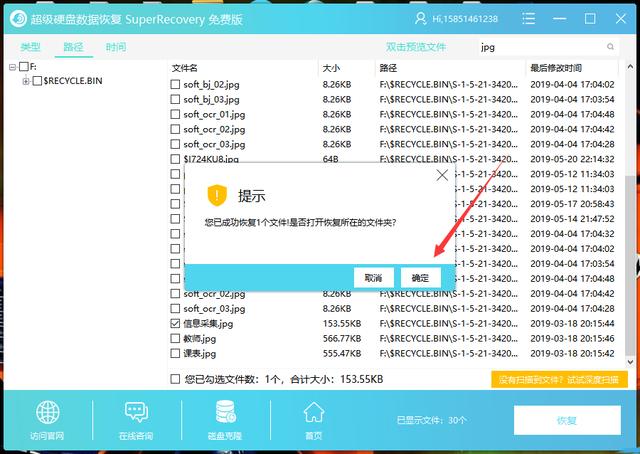This screenshot has height=454, width=640.
Task: Click timestamp 2019-05-20 22:14:32
Action: 572,159
